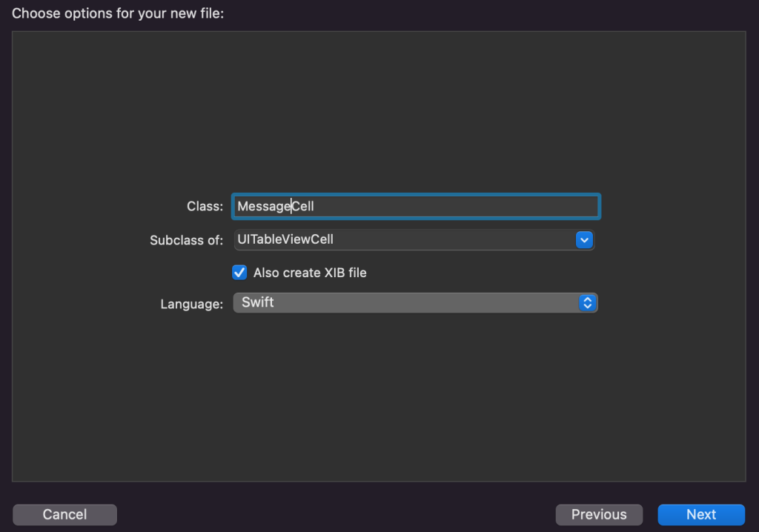Image resolution: width=759 pixels, height=532 pixels.
Task: Select the Swift language option text
Action: 257,303
